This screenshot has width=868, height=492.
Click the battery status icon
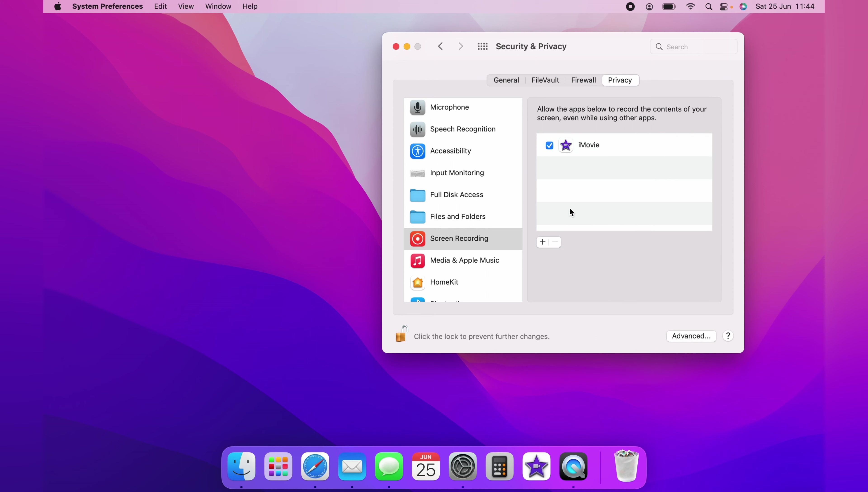tap(669, 6)
